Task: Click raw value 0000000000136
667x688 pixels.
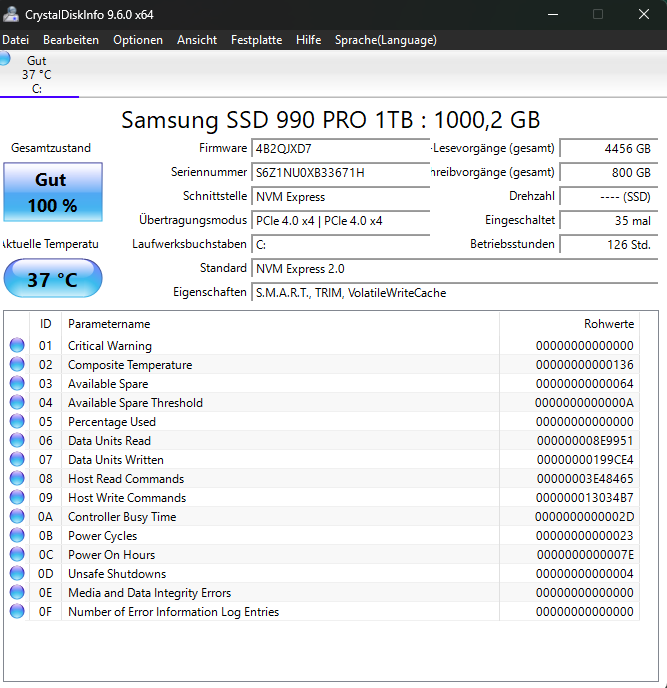Action: click(x=585, y=365)
